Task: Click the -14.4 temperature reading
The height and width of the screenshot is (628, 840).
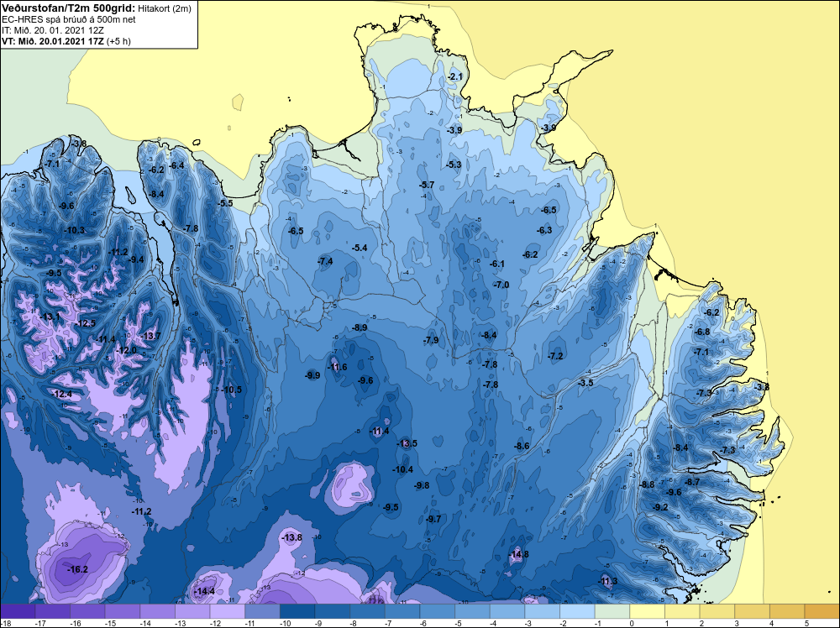Action: [204, 591]
